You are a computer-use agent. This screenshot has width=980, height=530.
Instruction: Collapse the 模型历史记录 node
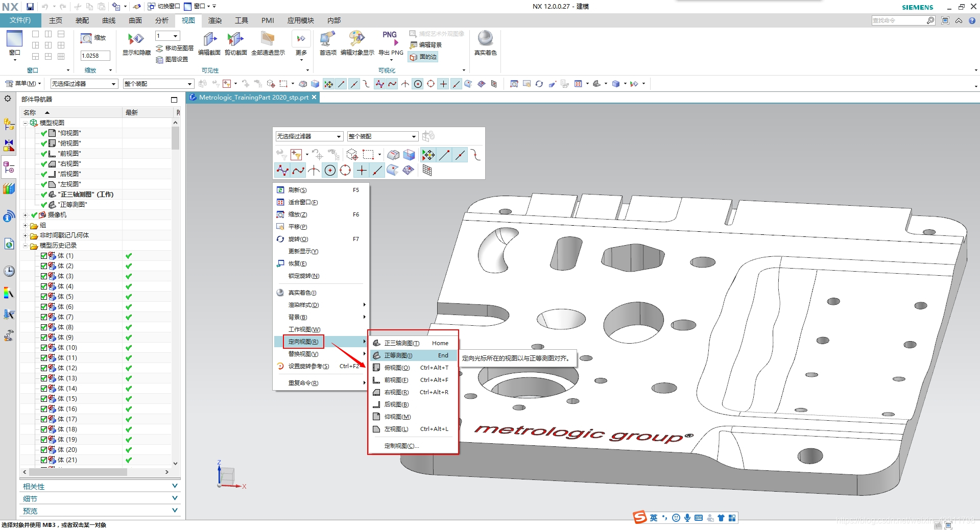click(25, 246)
